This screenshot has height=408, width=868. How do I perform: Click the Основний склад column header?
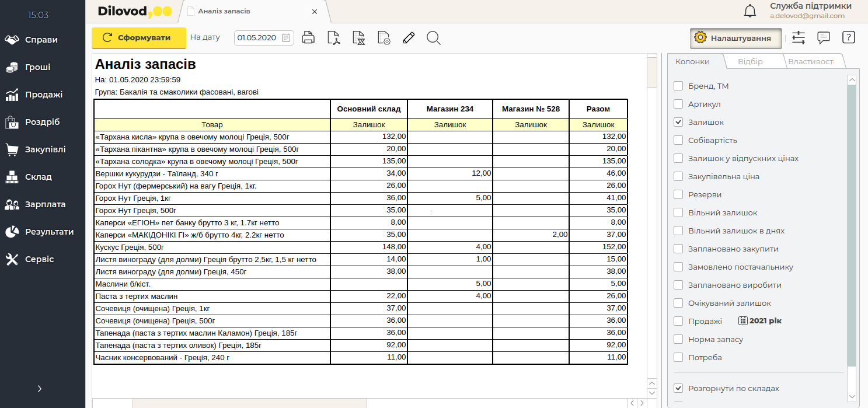pos(369,109)
